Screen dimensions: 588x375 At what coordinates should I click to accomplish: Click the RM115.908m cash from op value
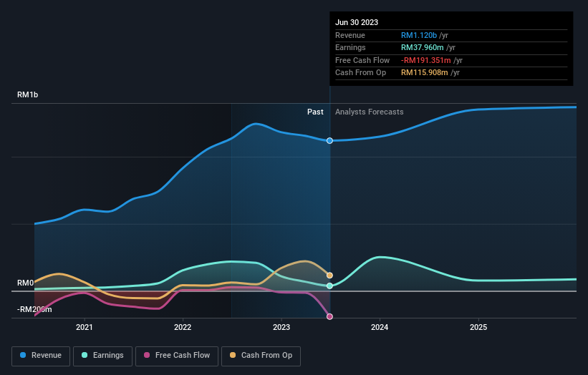pyautogui.click(x=425, y=73)
